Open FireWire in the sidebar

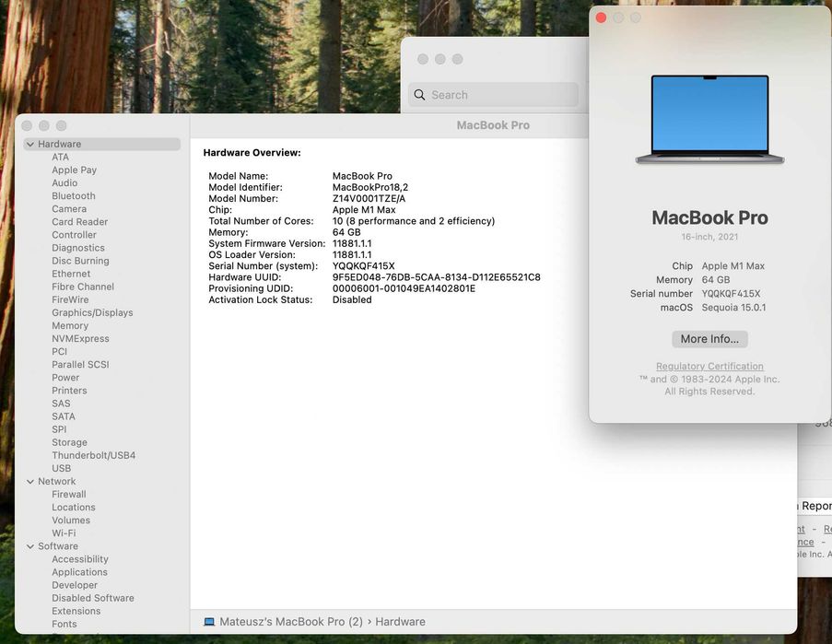click(x=70, y=299)
